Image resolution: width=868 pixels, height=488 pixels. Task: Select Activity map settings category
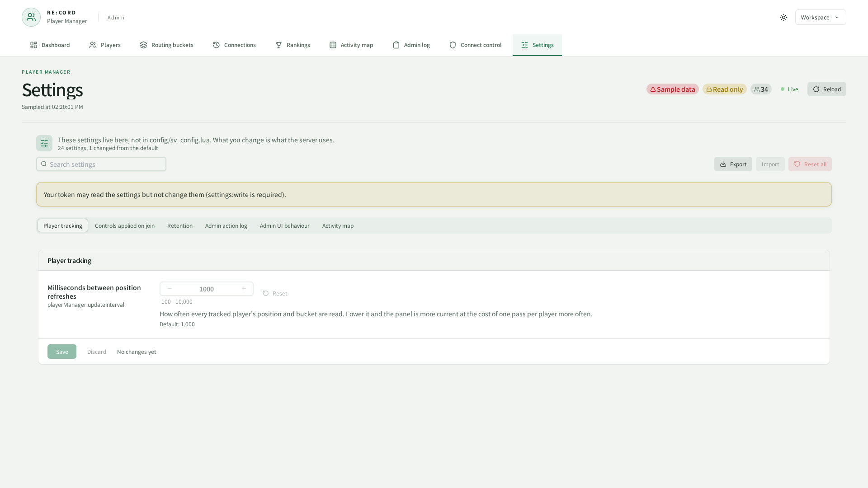338,225
